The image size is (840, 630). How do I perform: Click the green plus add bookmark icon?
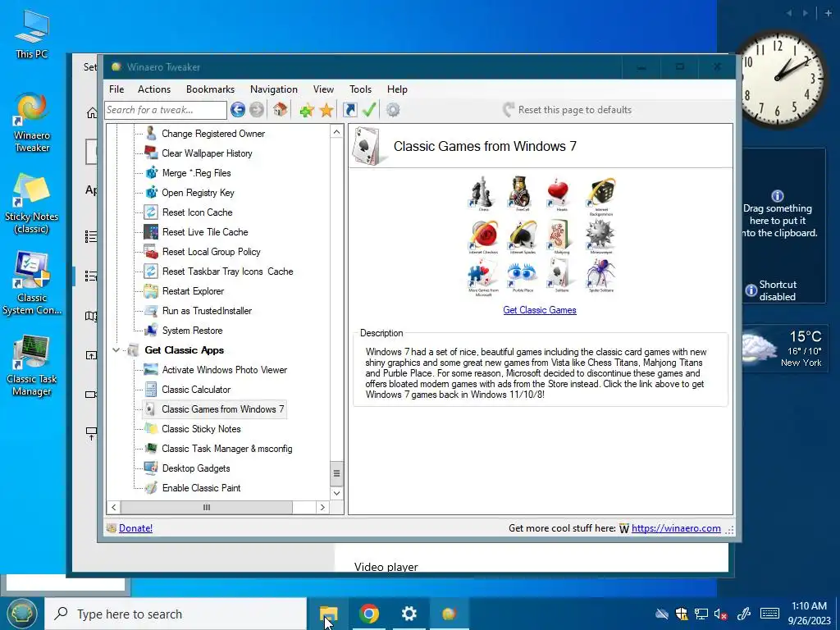(307, 111)
